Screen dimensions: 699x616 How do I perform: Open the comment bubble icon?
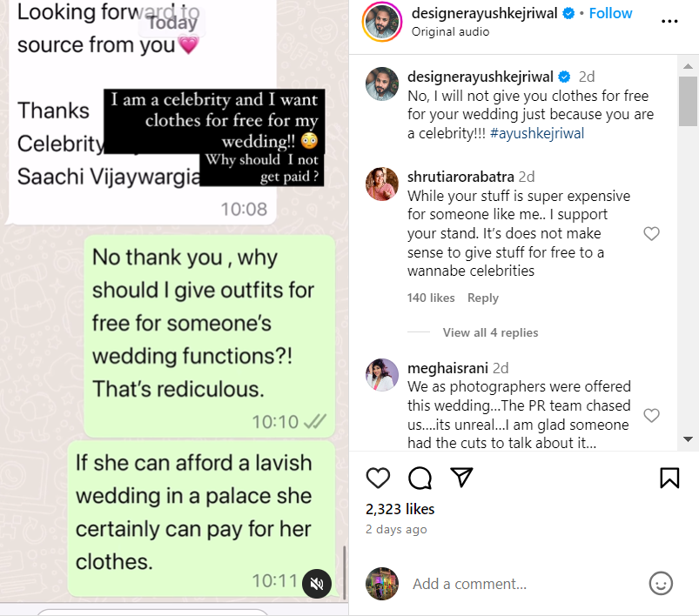point(420,478)
